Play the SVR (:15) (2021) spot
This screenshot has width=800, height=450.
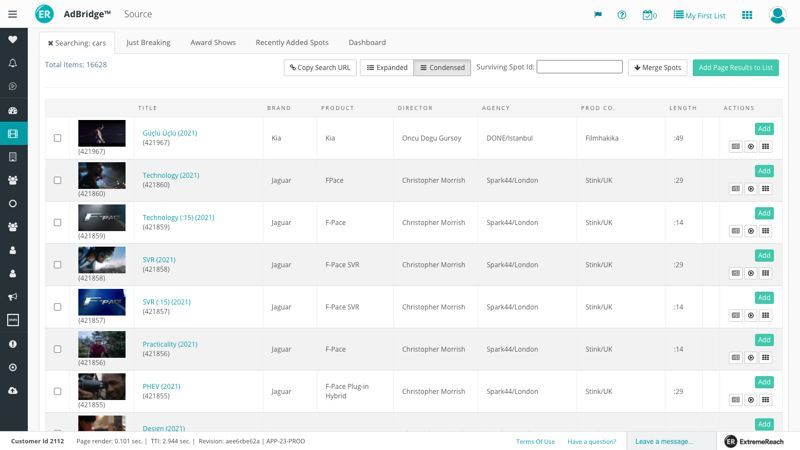pos(751,315)
